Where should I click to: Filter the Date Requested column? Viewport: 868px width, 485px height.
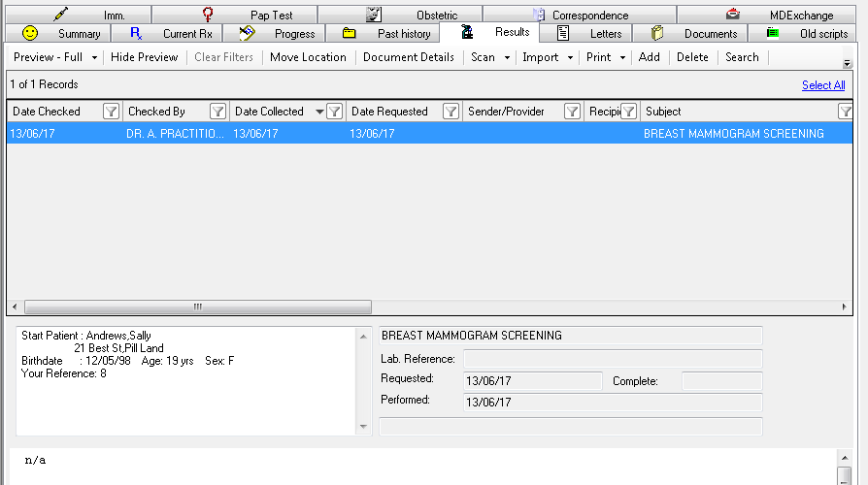click(x=451, y=112)
